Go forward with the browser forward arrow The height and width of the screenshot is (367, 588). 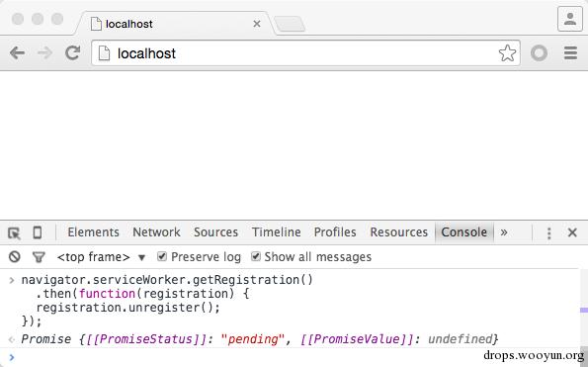pyautogui.click(x=45, y=52)
